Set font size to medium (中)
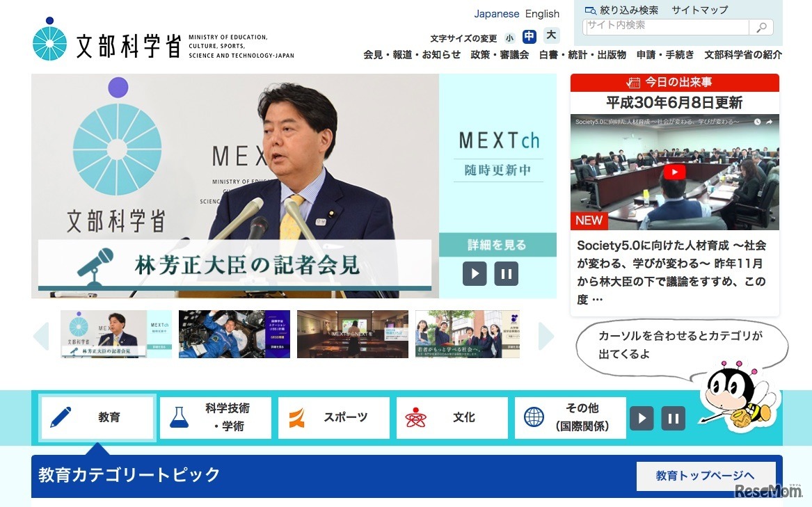 click(x=529, y=36)
